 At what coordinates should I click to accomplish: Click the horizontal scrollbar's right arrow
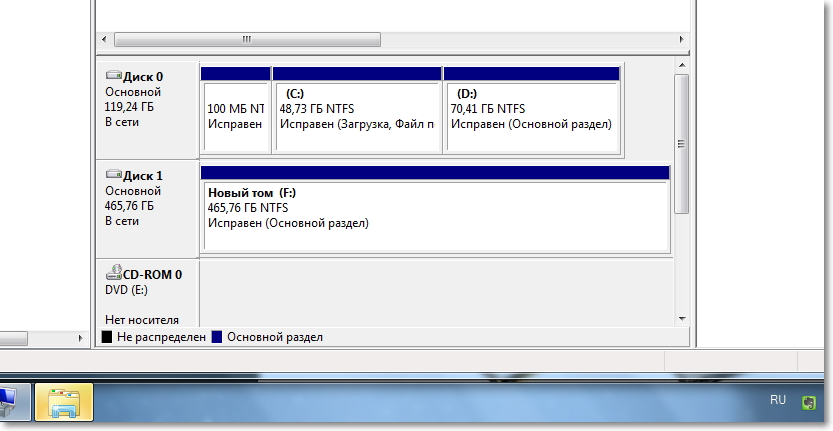[680, 40]
